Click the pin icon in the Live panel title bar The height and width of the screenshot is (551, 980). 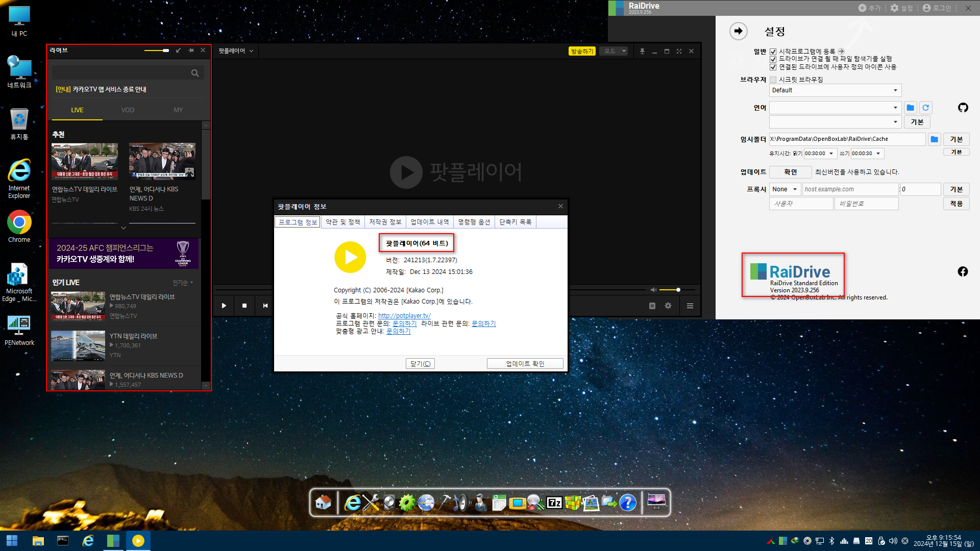191,51
